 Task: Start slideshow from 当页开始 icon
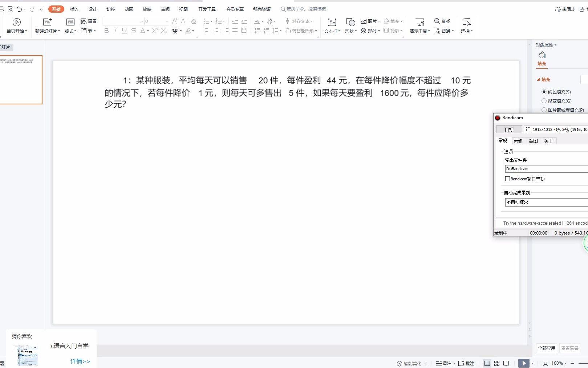click(17, 26)
